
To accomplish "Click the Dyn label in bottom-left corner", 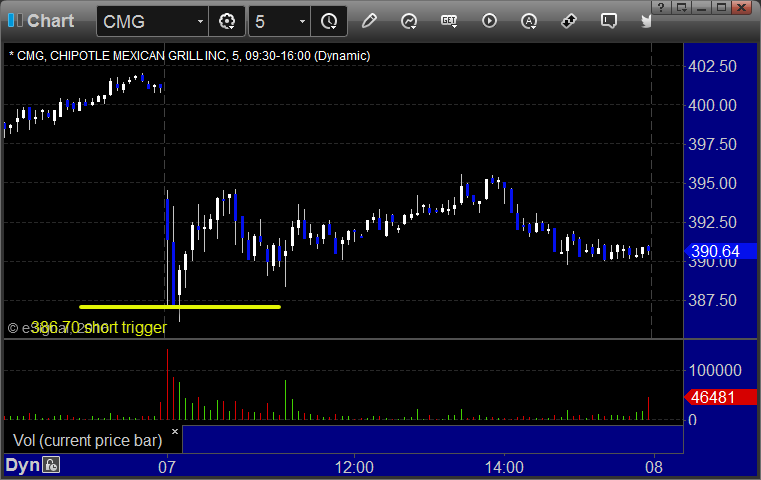I will [x=22, y=465].
